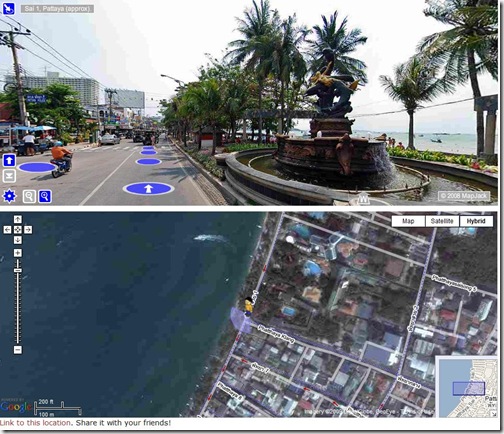The image size is (504, 434).
Task: Switch to Satellite view
Action: (442, 221)
